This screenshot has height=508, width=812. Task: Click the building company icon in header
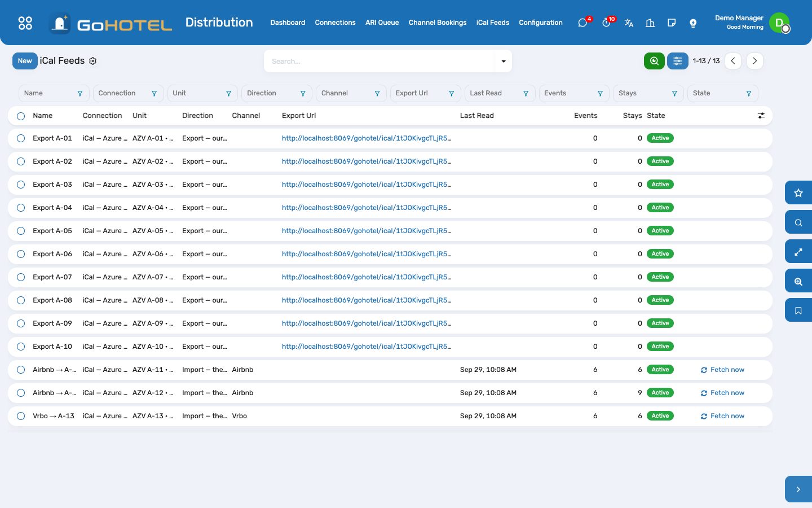pos(650,23)
